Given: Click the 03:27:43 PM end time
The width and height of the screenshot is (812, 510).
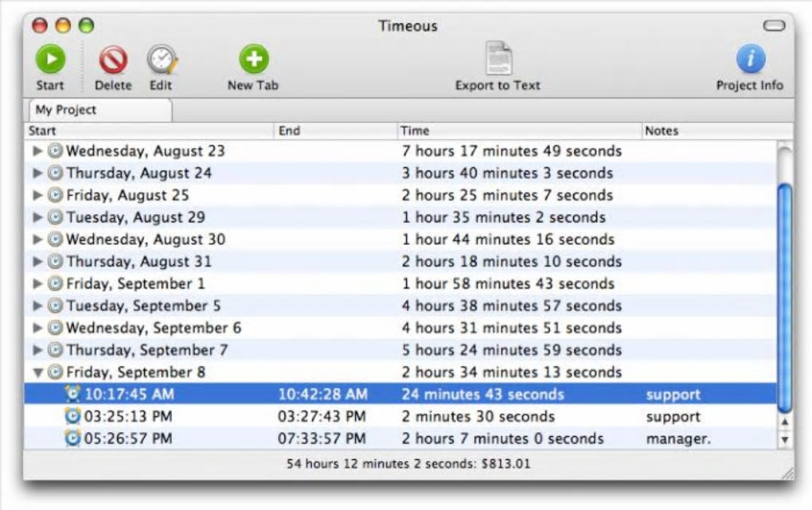Looking at the screenshot, I should pos(322,416).
